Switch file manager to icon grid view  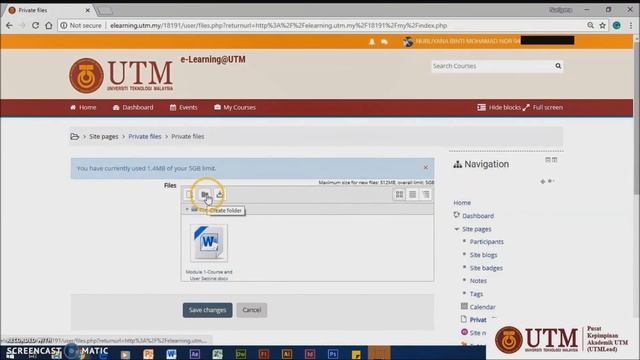[399, 195]
